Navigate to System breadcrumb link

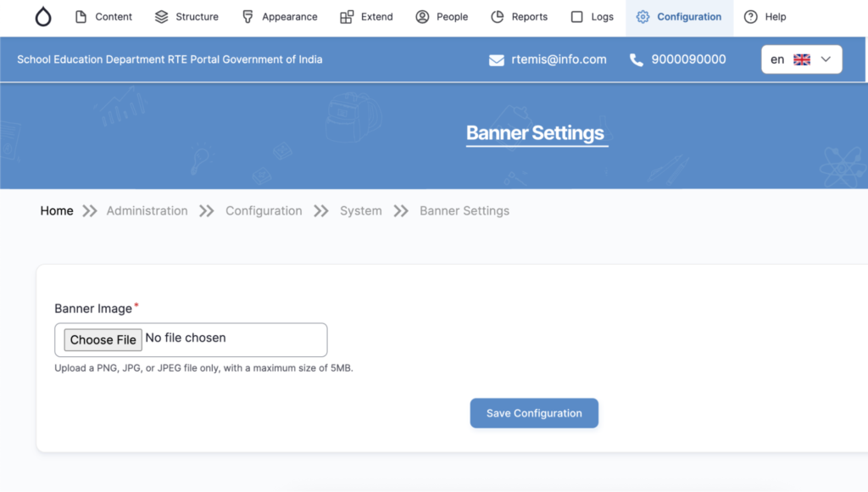360,211
